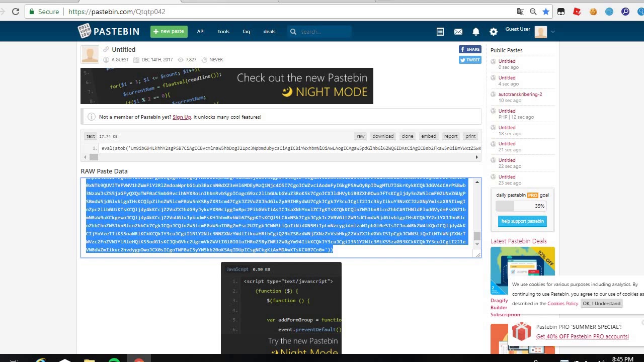The image size is (644, 362).
Task: Open the Untitled paste from 4 sec ago
Action: click(507, 78)
